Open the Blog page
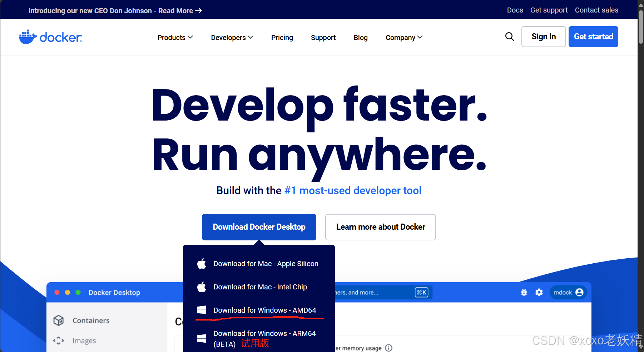Screen dimensions: 644x352 tap(361, 38)
